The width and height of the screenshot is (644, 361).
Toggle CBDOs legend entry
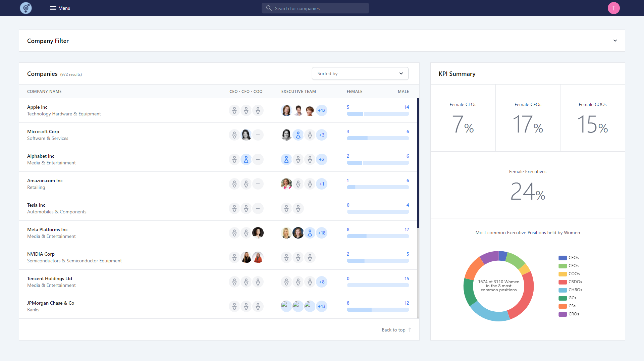pyautogui.click(x=570, y=282)
